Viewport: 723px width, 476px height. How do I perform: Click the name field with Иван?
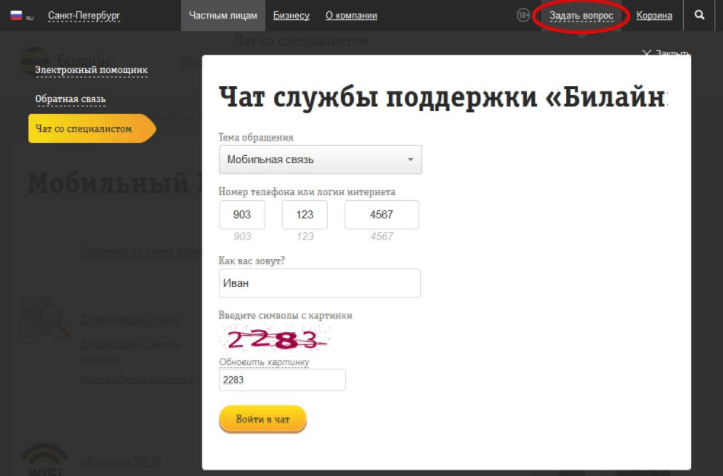point(320,283)
